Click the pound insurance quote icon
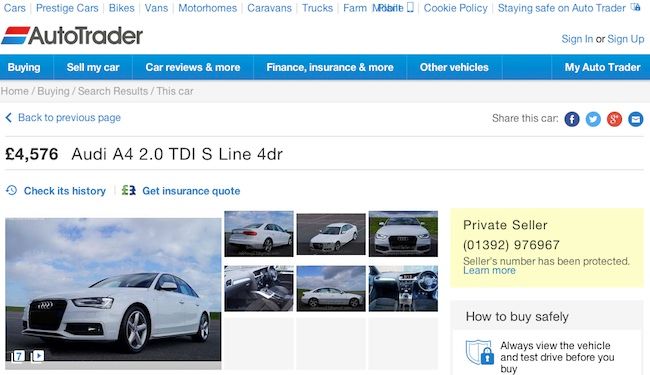 pyautogui.click(x=129, y=191)
